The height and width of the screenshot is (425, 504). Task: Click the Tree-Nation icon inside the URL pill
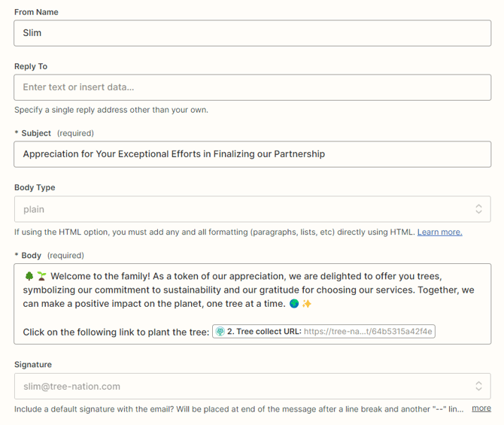pos(220,332)
